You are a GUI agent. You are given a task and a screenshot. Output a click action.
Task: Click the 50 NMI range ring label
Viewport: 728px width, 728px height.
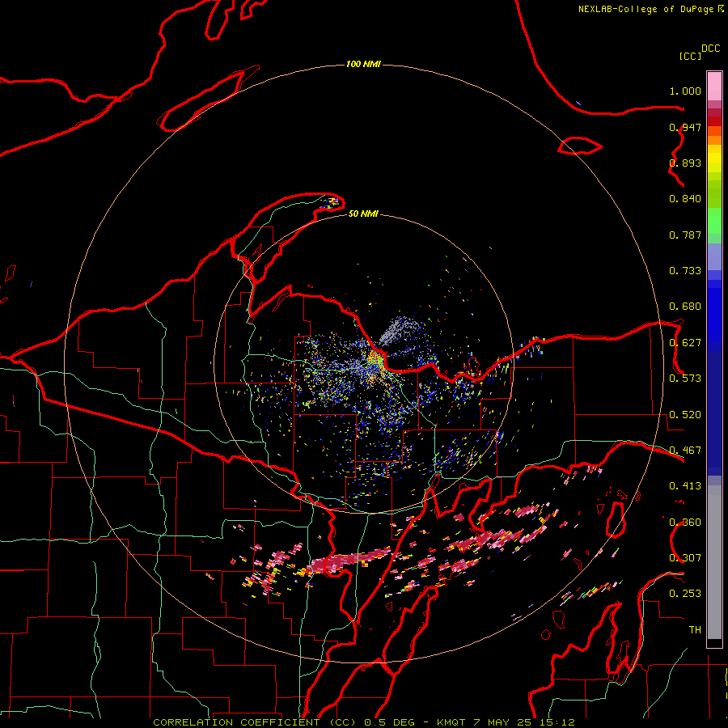363,214
